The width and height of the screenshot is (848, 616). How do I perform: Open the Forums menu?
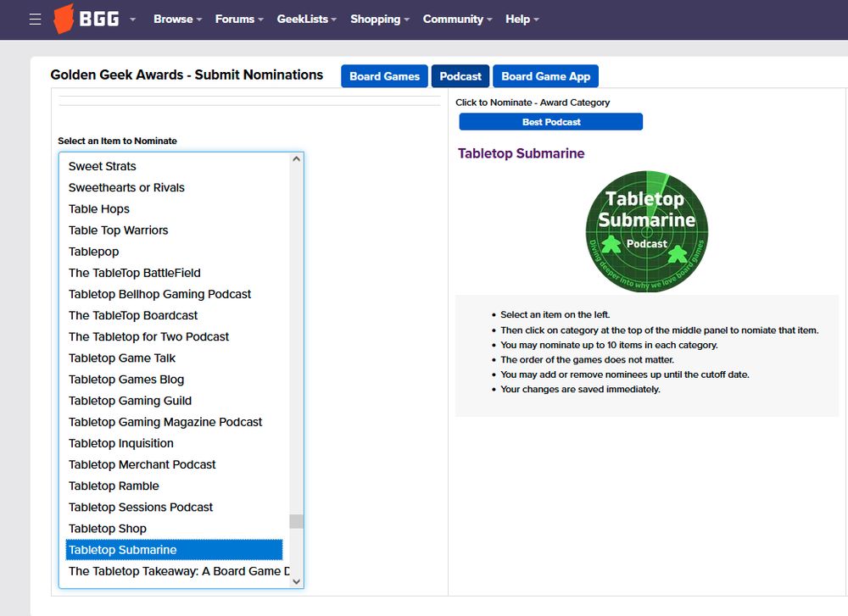239,19
